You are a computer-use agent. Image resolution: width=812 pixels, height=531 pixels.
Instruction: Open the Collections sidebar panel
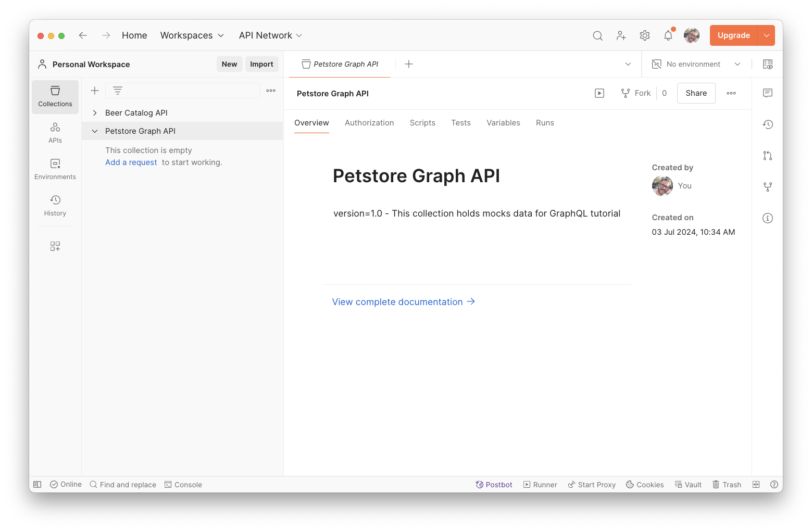click(55, 97)
